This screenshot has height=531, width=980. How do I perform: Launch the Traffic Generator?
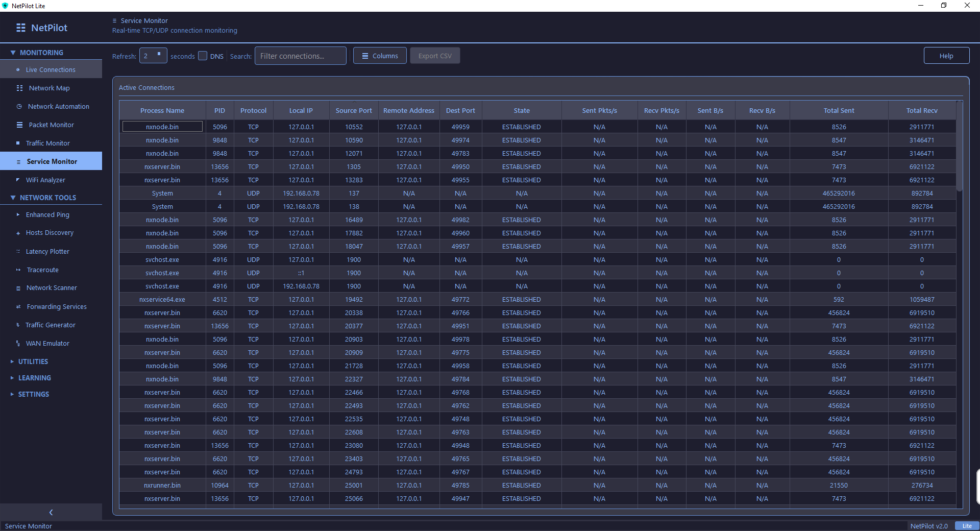pyautogui.click(x=51, y=325)
